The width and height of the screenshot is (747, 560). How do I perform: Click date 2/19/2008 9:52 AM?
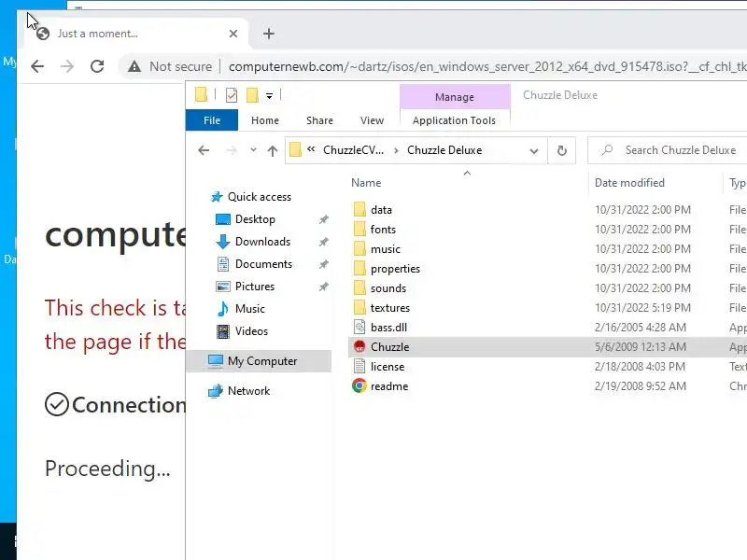point(640,386)
